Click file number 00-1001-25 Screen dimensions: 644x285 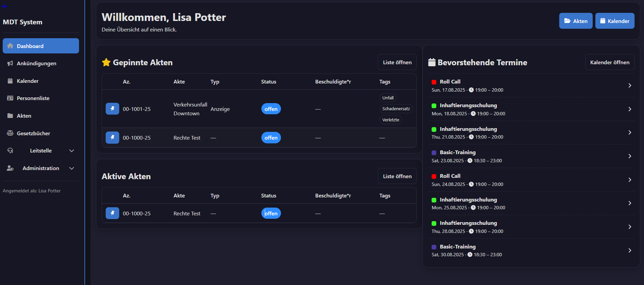coord(137,109)
